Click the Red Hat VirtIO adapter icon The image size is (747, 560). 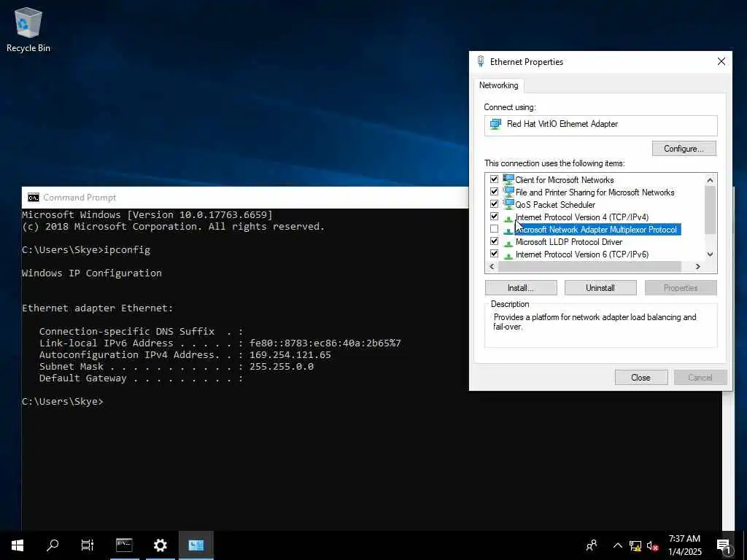point(496,124)
